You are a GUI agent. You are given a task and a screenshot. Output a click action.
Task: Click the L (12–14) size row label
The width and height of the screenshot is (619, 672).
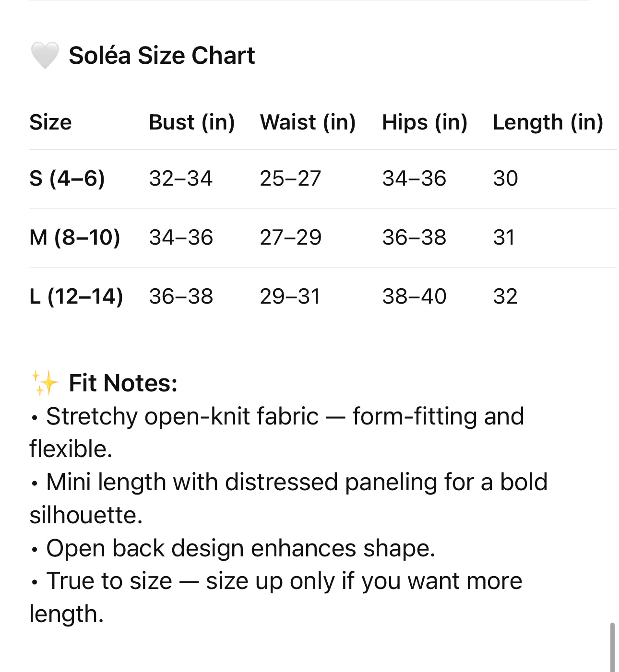click(76, 296)
